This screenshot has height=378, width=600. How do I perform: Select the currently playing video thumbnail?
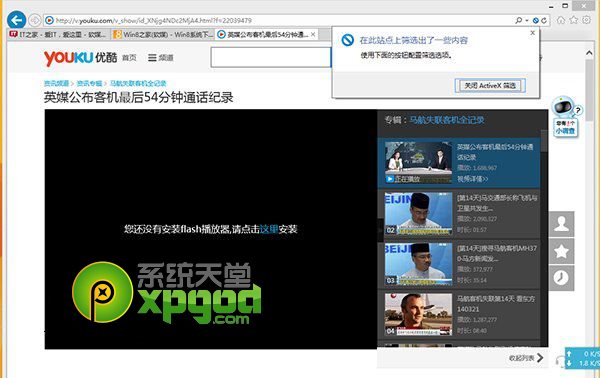coord(418,162)
